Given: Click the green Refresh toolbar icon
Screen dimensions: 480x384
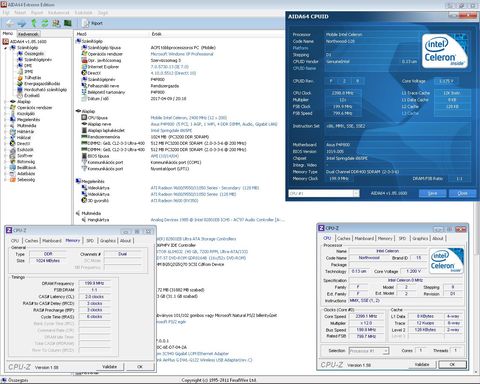Looking at the screenshot, I should 45,23.
